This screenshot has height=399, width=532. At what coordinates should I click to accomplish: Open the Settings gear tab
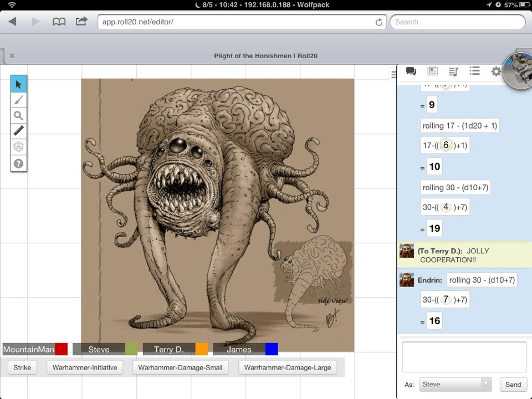[496, 71]
